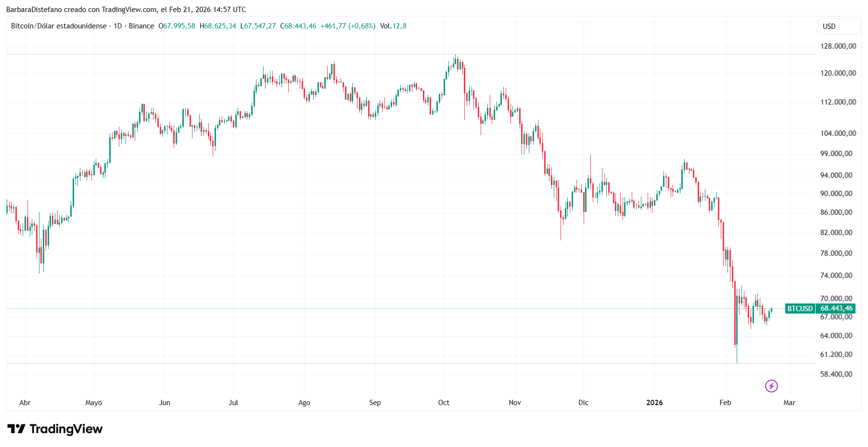
Task: Open the USD currency selector
Action: tap(838, 26)
